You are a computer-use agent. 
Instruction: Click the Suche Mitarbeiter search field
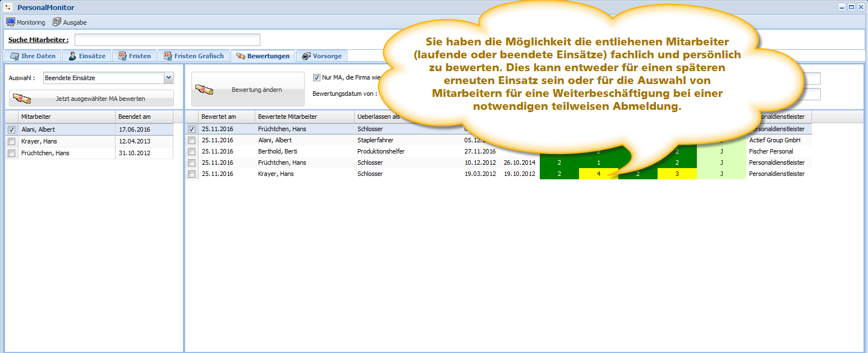(167, 40)
